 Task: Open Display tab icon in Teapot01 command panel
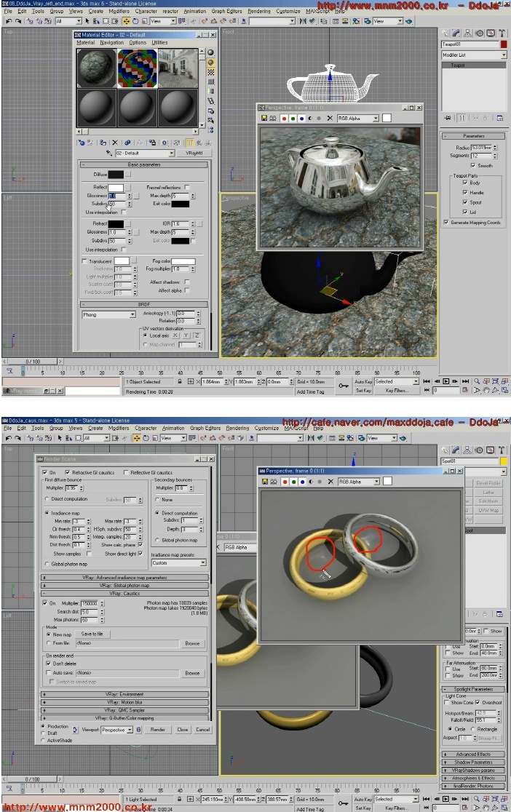tap(491, 33)
